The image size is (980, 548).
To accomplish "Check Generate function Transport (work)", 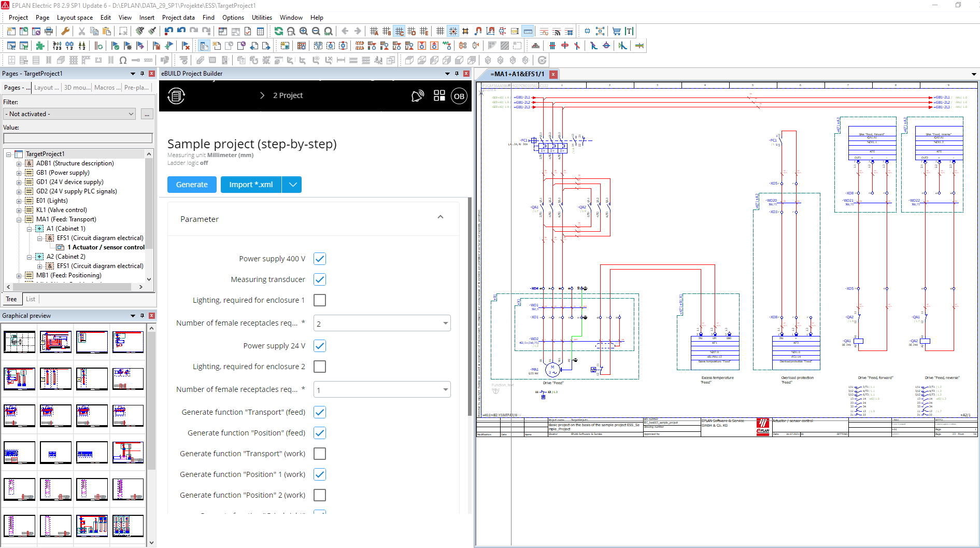I will point(320,453).
